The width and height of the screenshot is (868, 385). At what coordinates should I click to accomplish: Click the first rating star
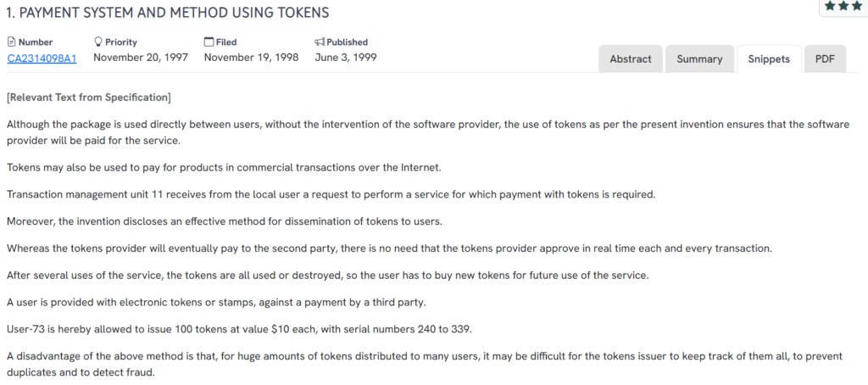click(x=830, y=5)
